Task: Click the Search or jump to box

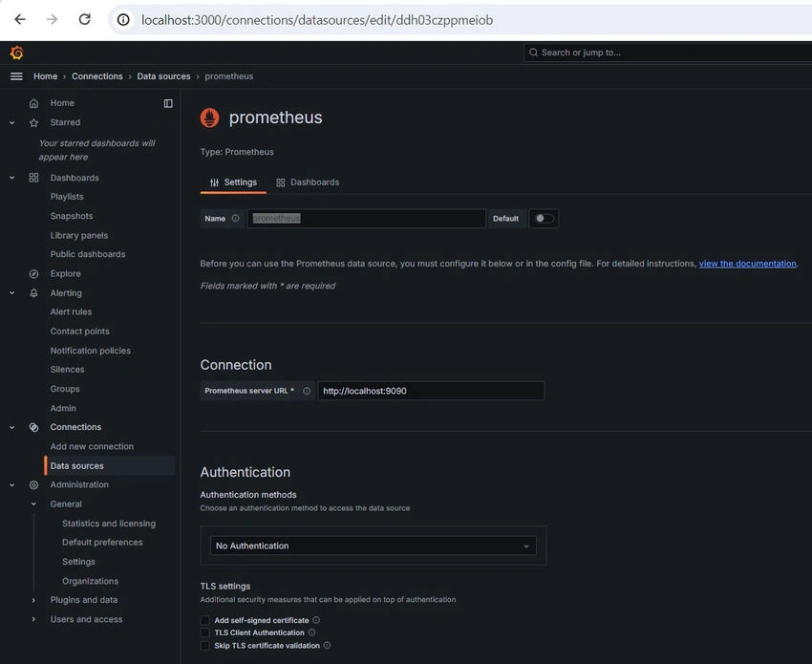Action: (x=668, y=53)
